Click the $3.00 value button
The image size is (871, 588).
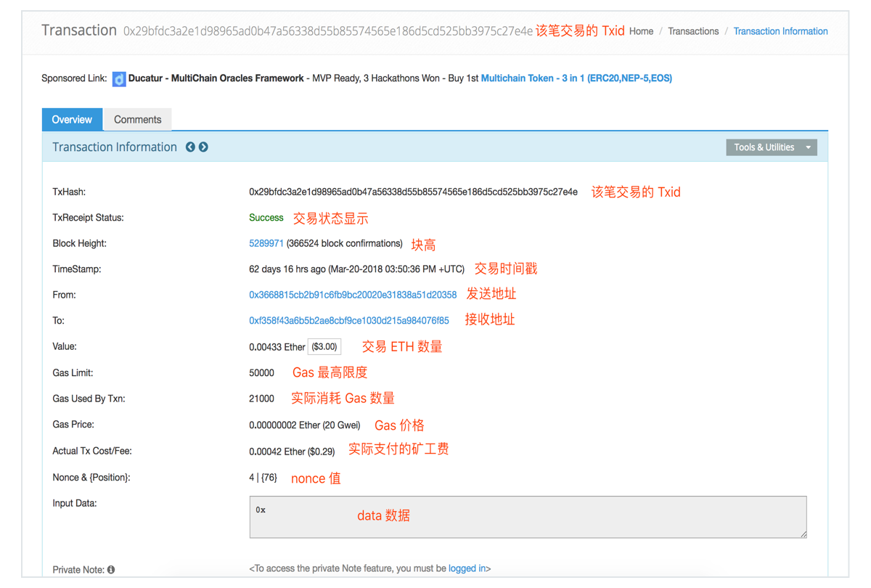tap(324, 346)
